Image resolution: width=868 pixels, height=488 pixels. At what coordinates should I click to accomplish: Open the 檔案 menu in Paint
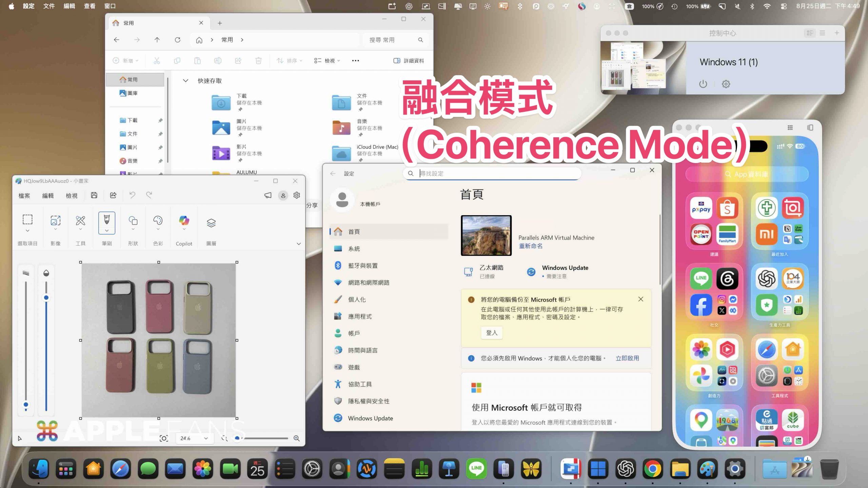coord(24,196)
